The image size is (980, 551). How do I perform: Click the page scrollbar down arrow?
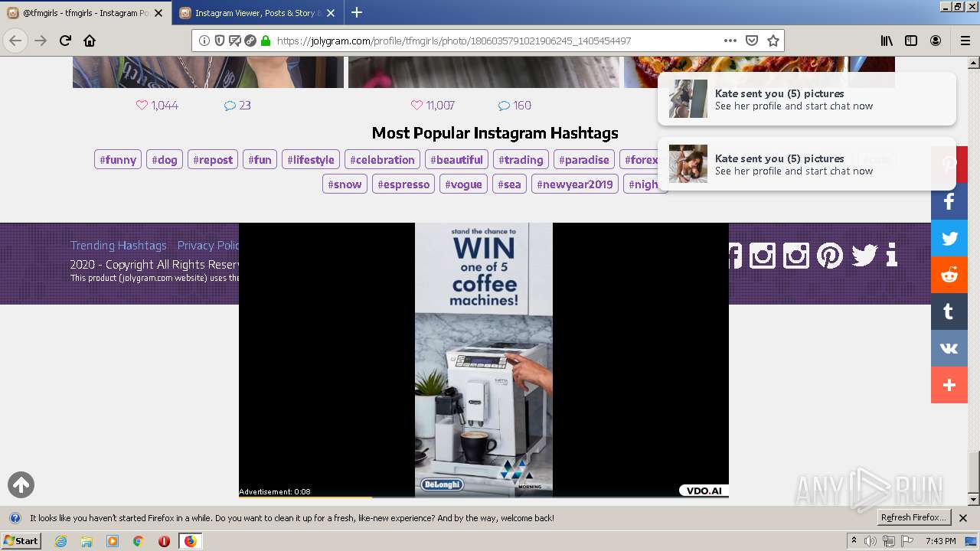coord(973,500)
